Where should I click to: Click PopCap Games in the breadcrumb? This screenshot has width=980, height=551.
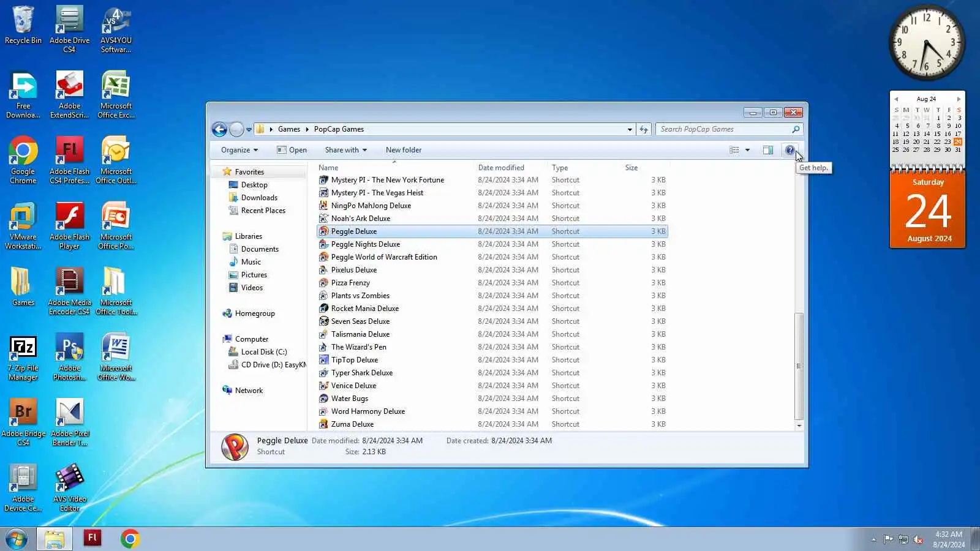point(339,129)
